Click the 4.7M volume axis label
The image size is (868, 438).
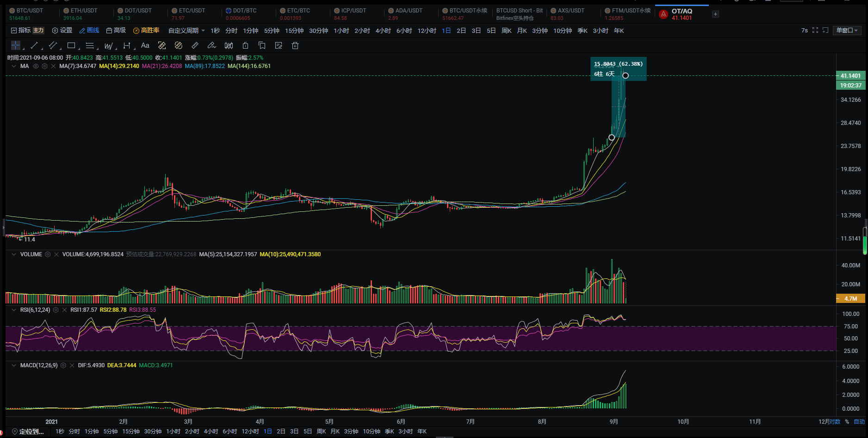pos(850,299)
